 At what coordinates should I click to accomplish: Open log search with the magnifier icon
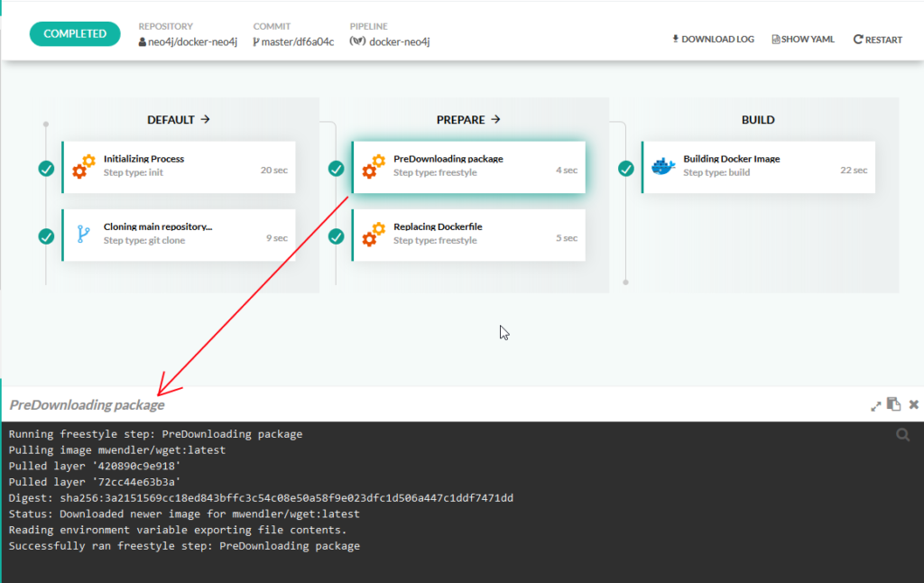[x=902, y=434]
